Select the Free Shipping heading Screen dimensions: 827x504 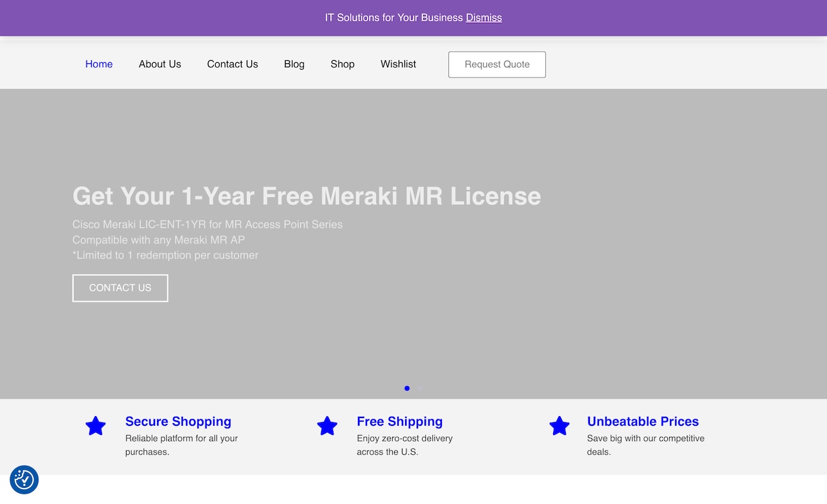[399, 421]
